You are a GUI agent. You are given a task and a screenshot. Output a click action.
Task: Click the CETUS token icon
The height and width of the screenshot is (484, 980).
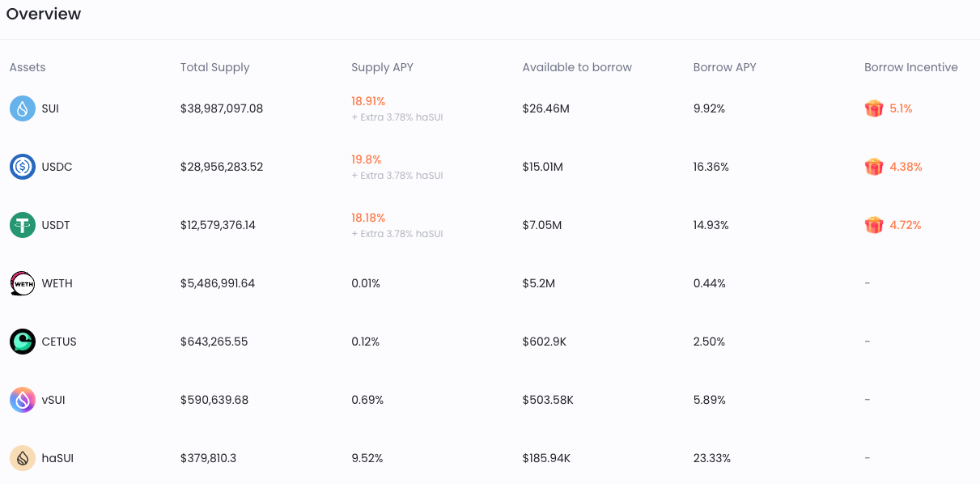pos(23,342)
